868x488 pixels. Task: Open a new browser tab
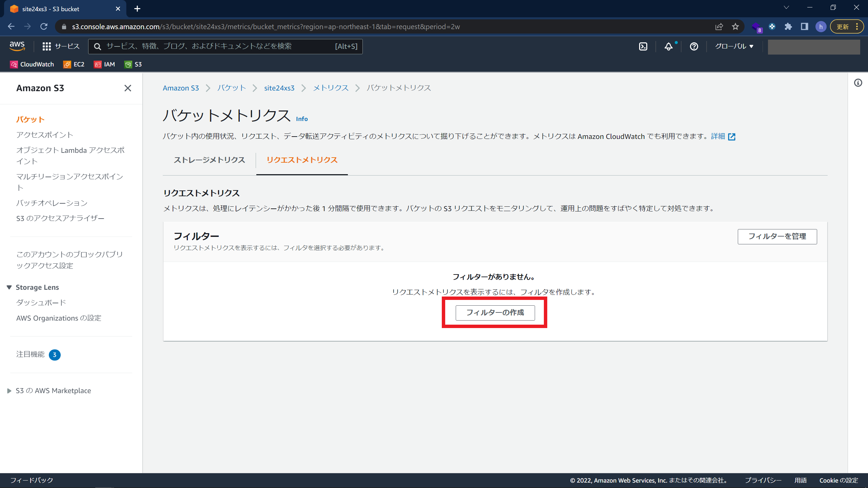[x=137, y=9]
